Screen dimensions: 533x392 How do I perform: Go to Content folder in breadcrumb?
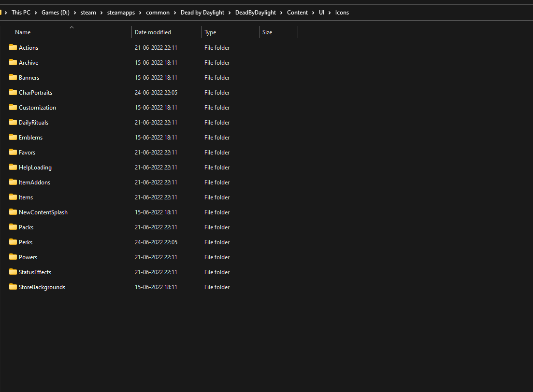[x=298, y=13]
